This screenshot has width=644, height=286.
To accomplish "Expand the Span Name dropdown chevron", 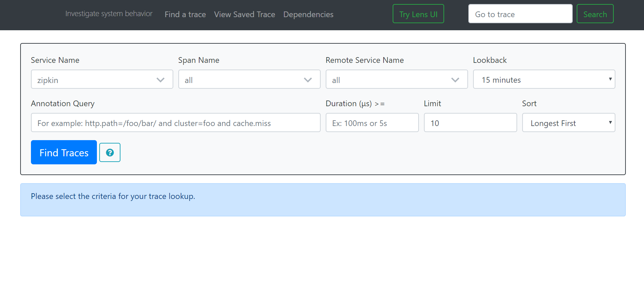I will point(308,80).
